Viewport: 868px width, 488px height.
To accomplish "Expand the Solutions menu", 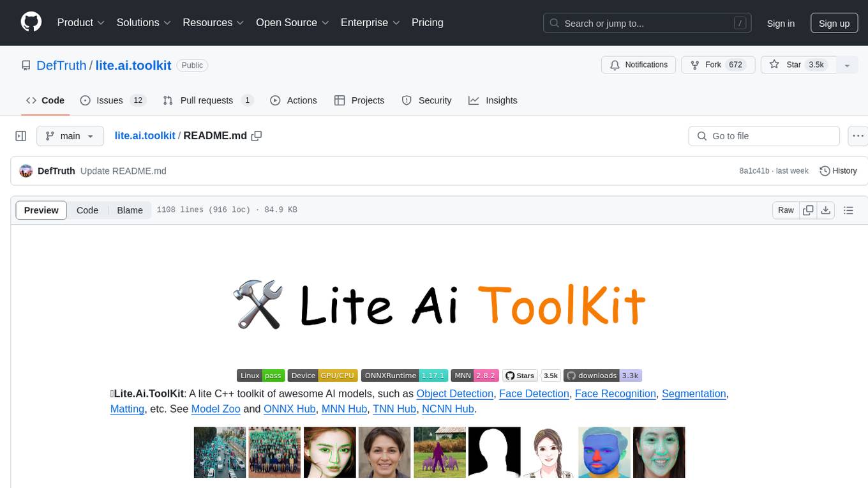I will click(144, 22).
